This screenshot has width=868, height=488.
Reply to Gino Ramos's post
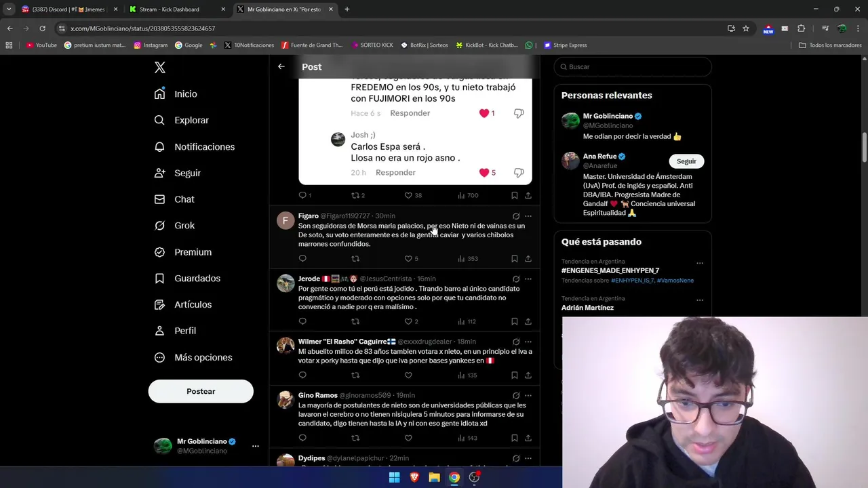tap(302, 438)
